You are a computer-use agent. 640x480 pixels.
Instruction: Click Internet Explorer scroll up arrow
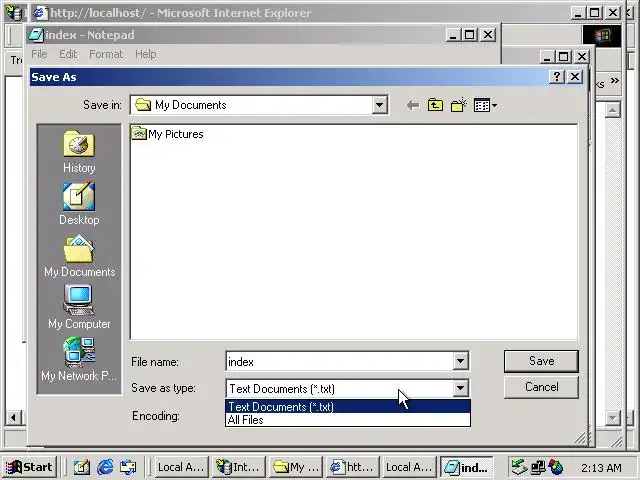(613, 110)
